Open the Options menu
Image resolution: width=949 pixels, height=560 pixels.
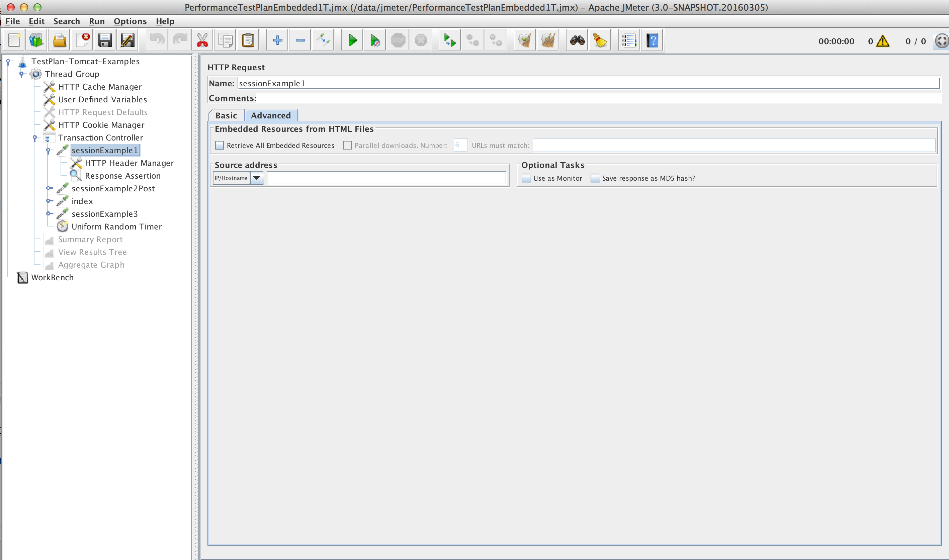(130, 21)
